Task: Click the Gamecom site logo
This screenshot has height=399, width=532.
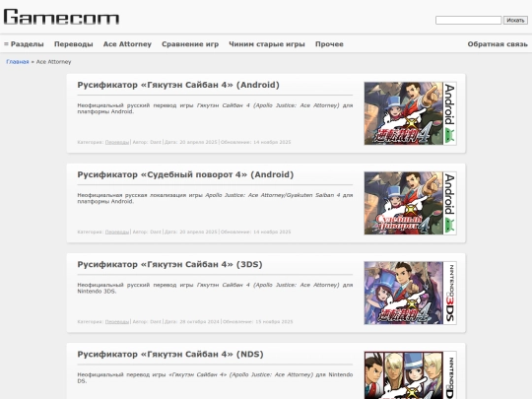Action: 61,17
